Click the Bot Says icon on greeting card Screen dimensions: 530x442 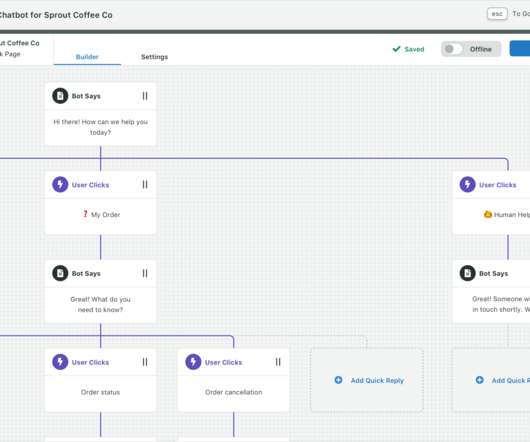(x=60, y=96)
